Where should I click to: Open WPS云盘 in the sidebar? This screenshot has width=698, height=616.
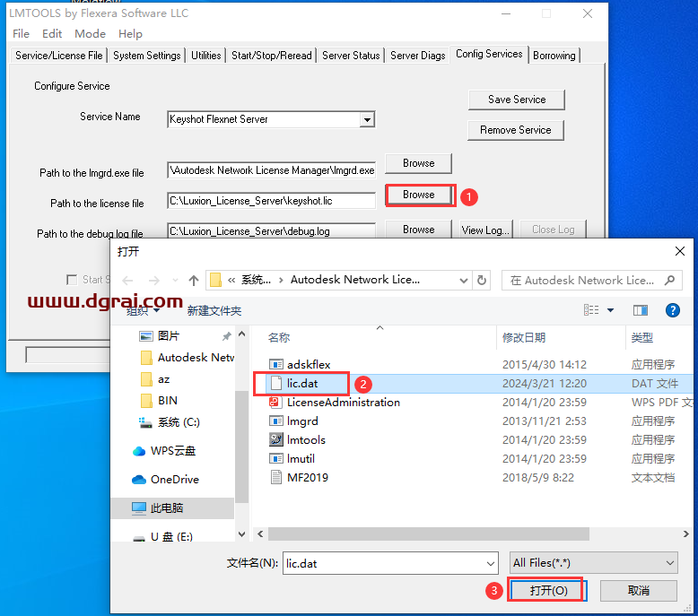pyautogui.click(x=164, y=451)
